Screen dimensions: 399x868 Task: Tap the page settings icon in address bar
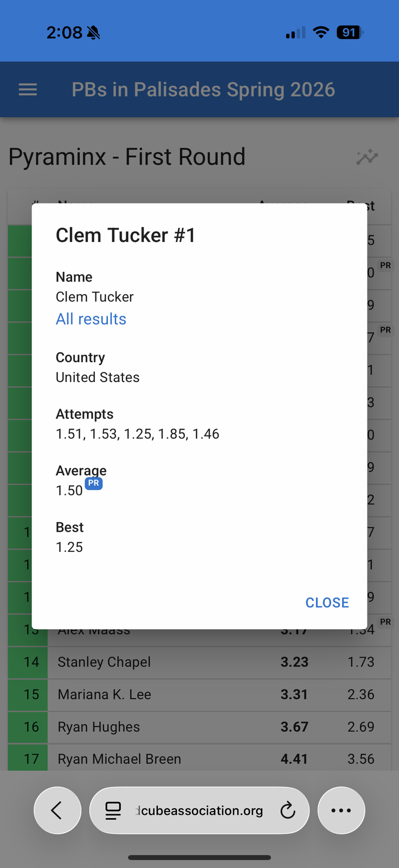click(x=113, y=810)
